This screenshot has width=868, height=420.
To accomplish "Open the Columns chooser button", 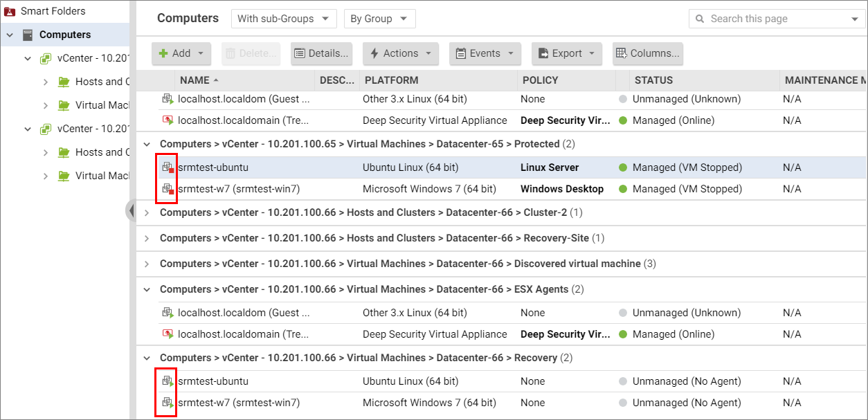I will coord(648,53).
